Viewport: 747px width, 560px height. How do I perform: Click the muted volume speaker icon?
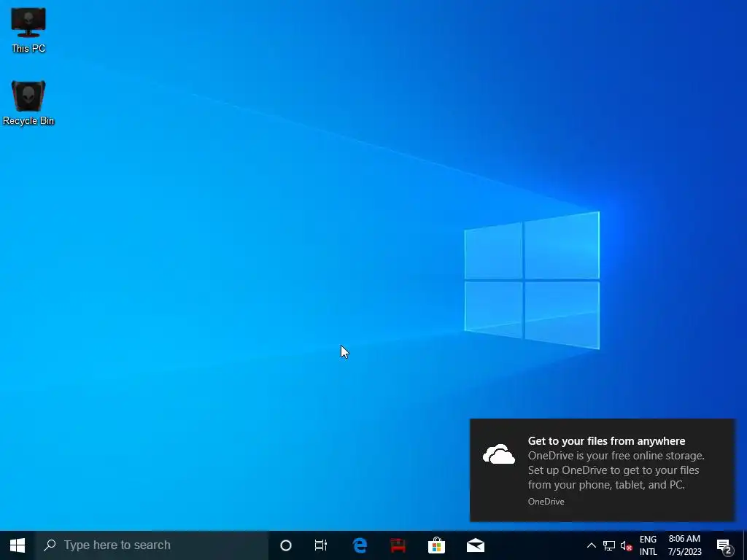point(626,545)
